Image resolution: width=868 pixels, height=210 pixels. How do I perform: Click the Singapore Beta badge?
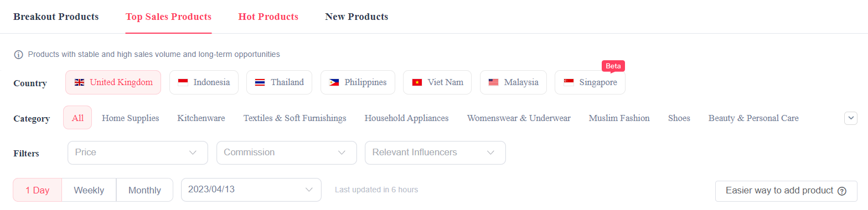(x=613, y=66)
